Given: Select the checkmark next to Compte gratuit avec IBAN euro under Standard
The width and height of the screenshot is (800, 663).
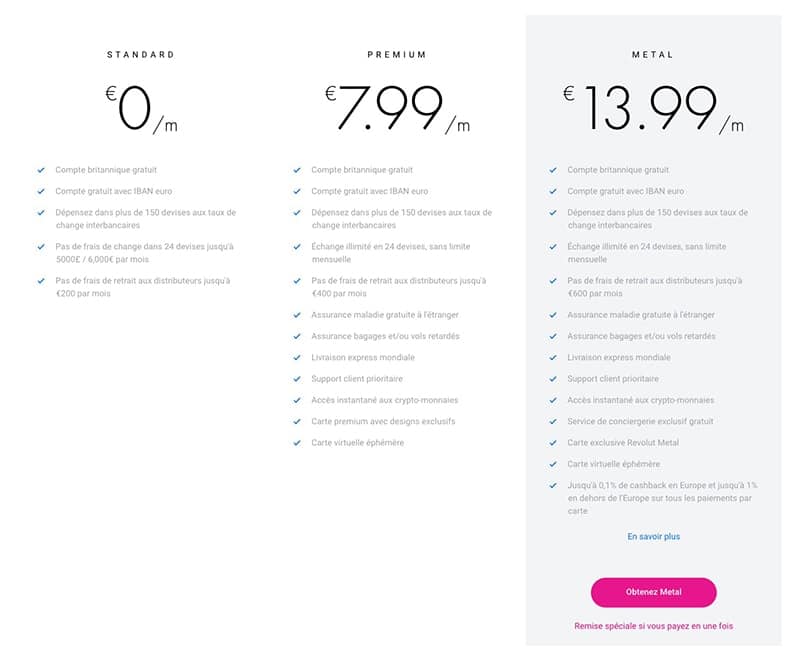Looking at the screenshot, I should coord(41,190).
